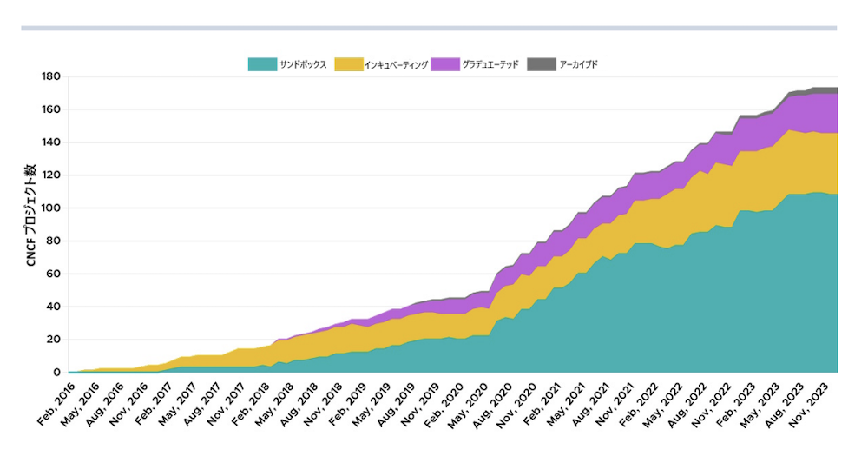
Task: Click the Feb, 2022 x-axis label
Action: [639, 404]
